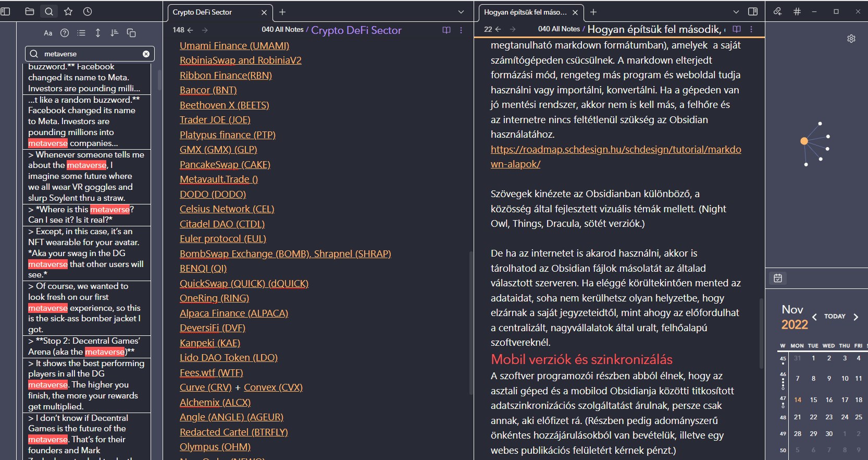Click 040 All Notes breadcrumb in middle pane
The height and width of the screenshot is (460, 868).
pos(282,30)
